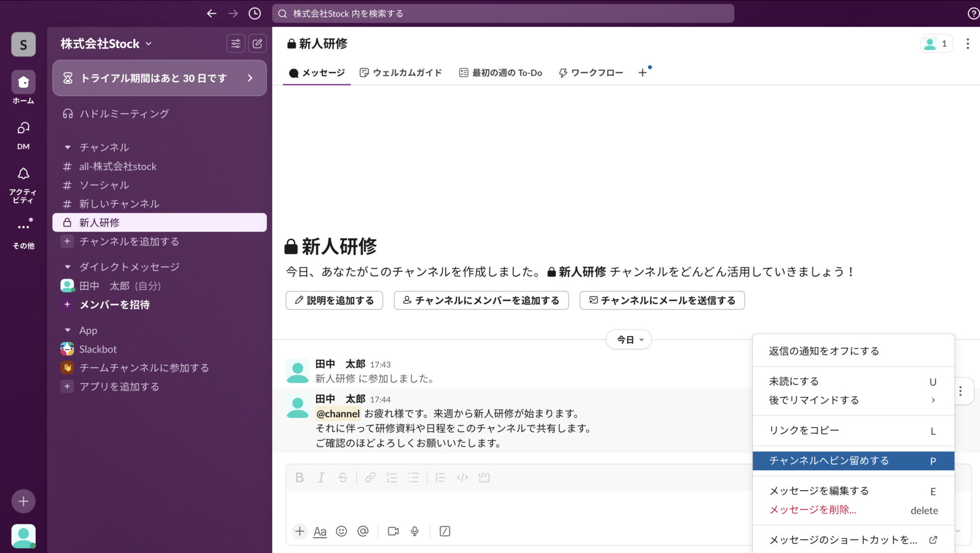The width and height of the screenshot is (980, 553).
Task: Open sidebar filter settings beside 株式会社Stock
Action: click(236, 43)
